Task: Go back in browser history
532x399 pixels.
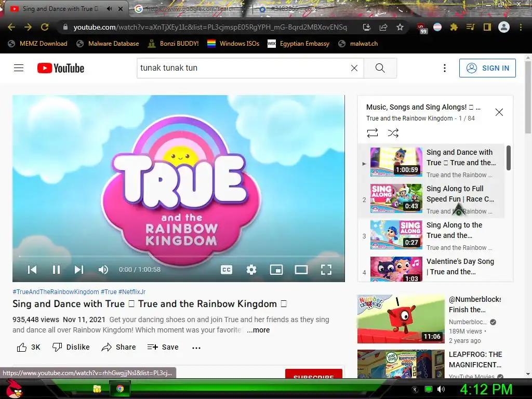Action: [11, 27]
